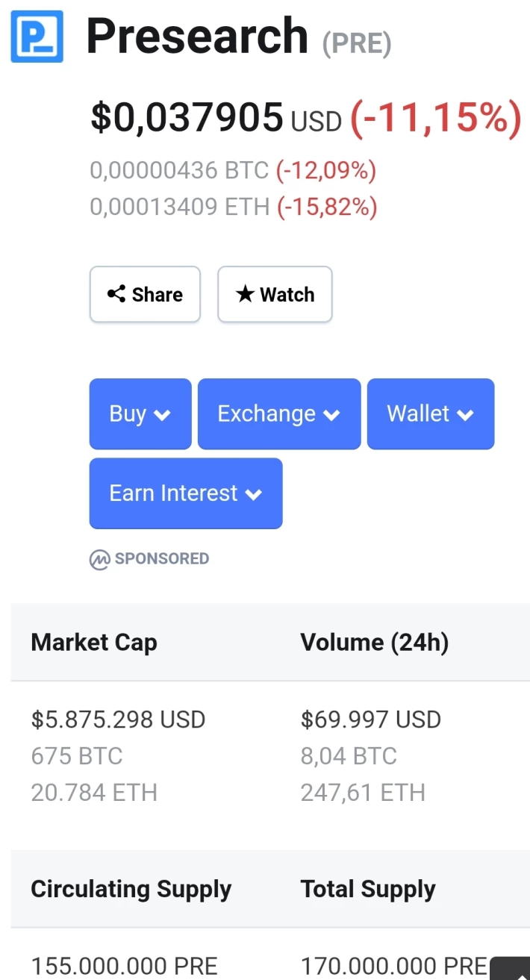The image size is (530, 980).
Task: Click the Share button
Action: click(x=145, y=294)
